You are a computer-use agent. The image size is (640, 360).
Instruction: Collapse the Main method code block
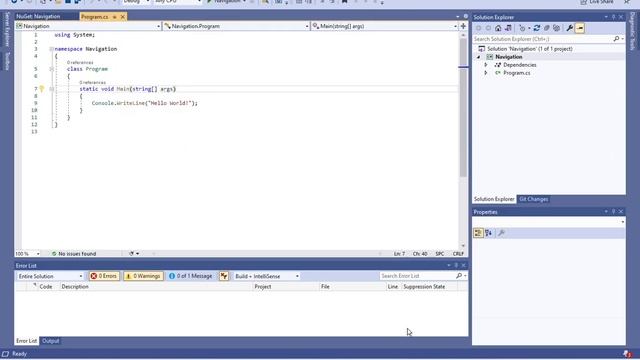[x=51, y=89]
